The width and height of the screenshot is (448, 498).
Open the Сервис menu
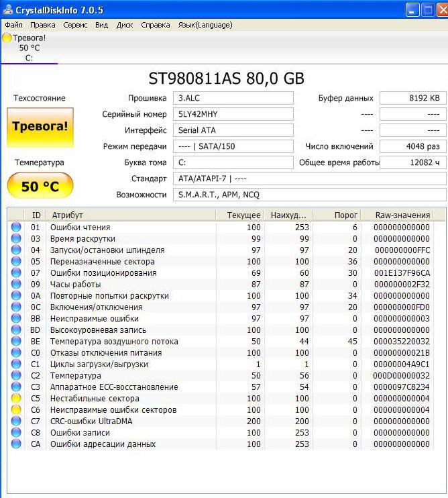click(x=75, y=25)
